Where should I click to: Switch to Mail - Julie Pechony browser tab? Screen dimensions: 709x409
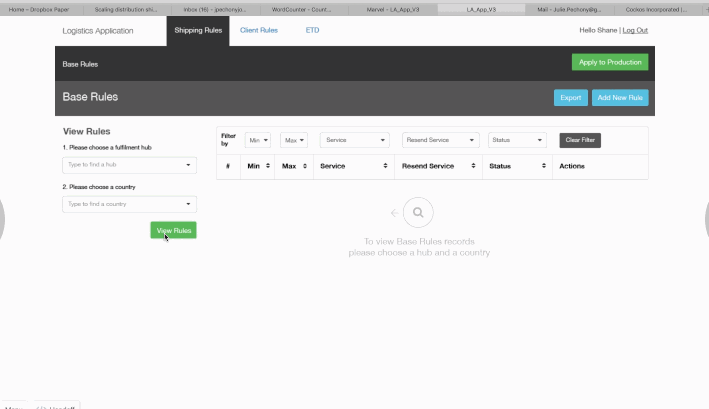(569, 9)
